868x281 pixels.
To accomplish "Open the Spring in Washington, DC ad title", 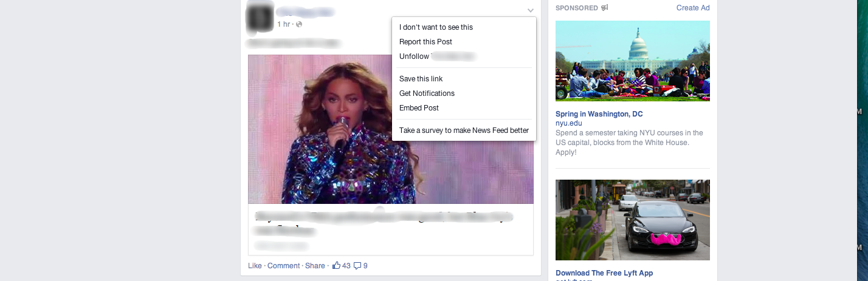I will coord(599,114).
